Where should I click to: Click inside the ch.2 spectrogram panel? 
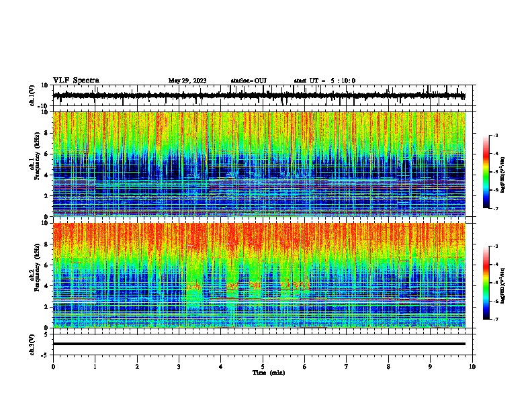259,275
